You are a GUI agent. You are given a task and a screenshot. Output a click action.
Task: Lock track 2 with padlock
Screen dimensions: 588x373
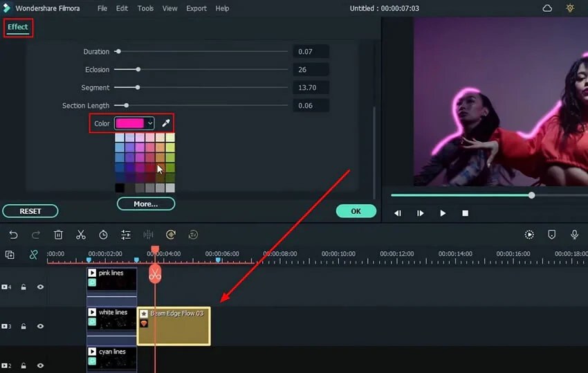click(x=24, y=365)
